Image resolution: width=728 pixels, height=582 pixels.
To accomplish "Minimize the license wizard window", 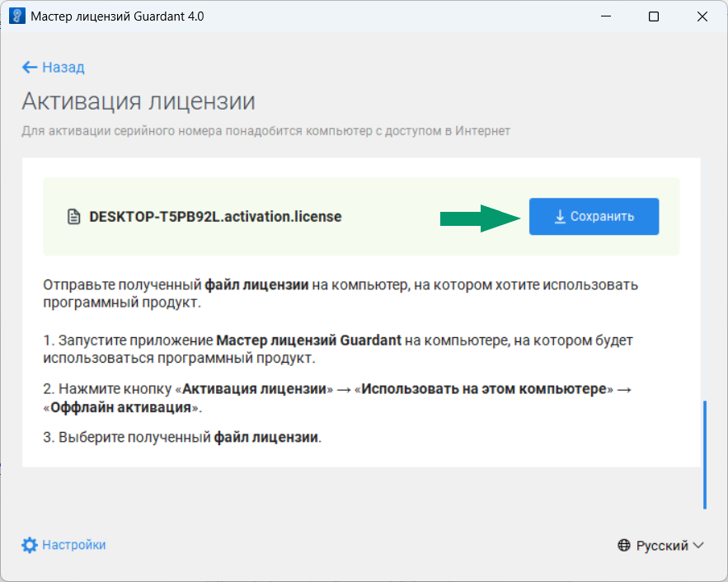I will tap(606, 16).
